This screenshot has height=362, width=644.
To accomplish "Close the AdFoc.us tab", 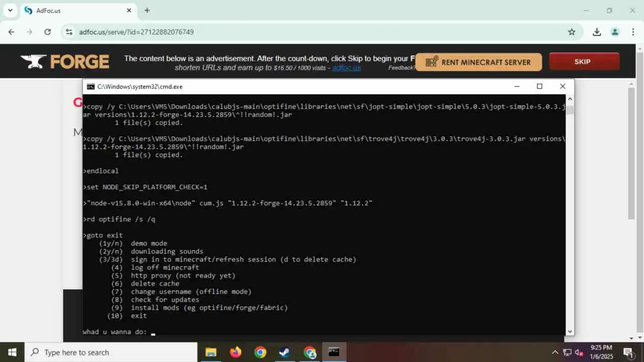I will click(x=129, y=11).
